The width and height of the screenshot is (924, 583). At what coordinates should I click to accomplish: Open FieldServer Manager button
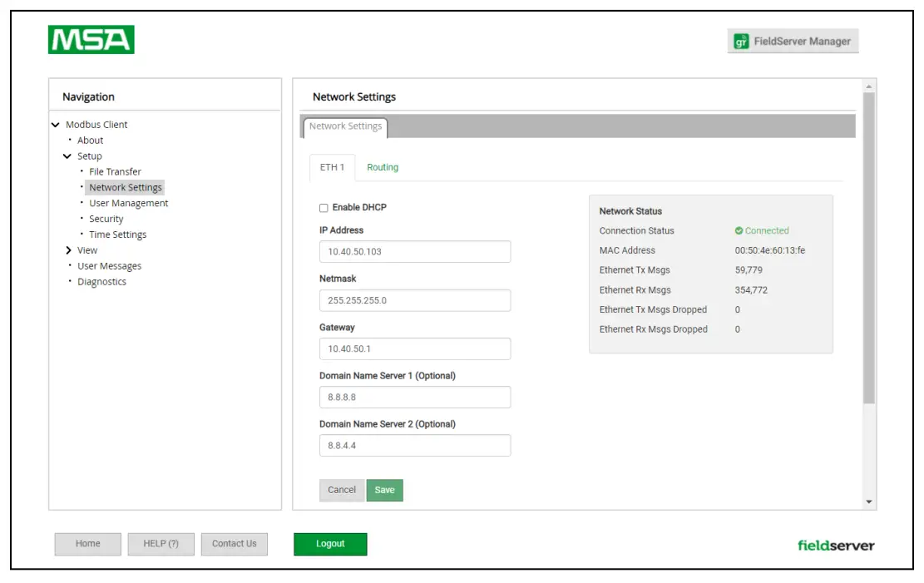[793, 42]
